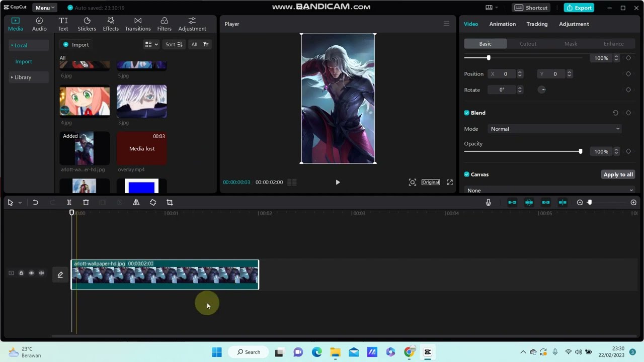
Task: Open the Menu dropdown in title bar
Action: click(45, 8)
